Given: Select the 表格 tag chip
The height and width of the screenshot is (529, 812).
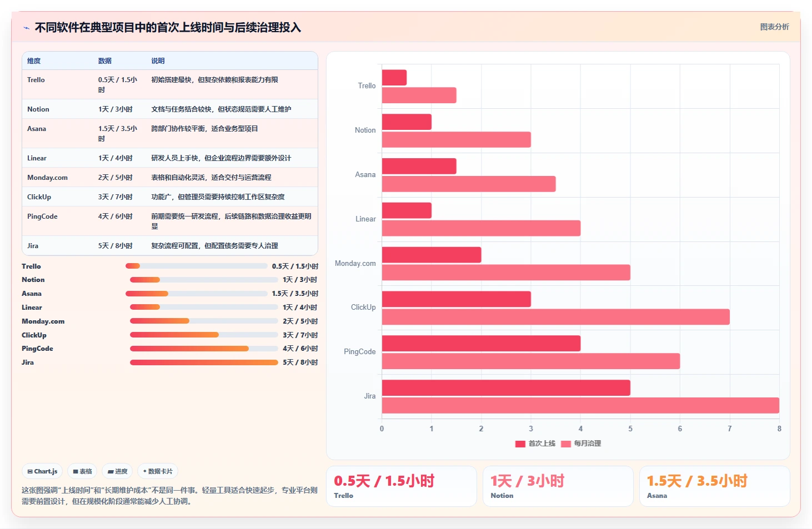Looking at the screenshot, I should (82, 471).
